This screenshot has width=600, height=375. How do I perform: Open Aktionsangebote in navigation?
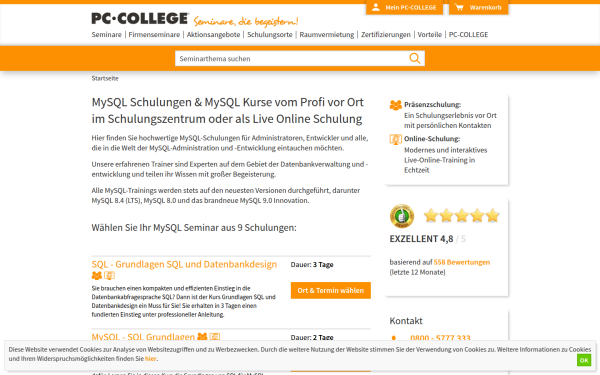click(214, 34)
